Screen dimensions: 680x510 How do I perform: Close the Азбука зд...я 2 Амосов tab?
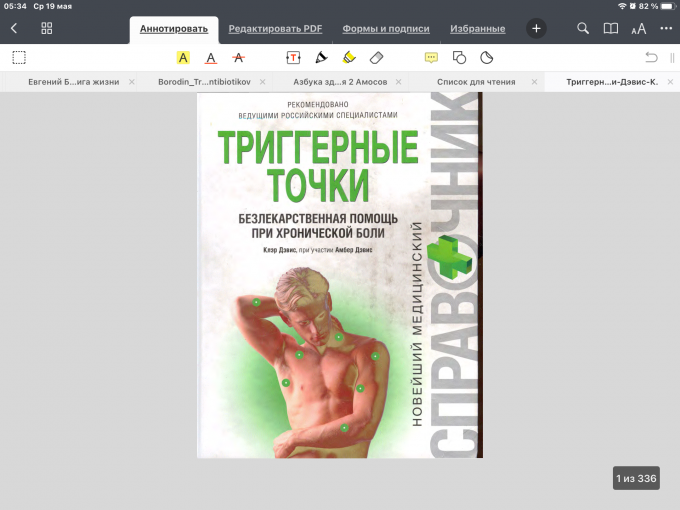point(399,82)
